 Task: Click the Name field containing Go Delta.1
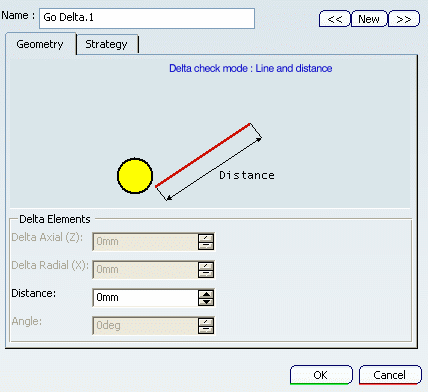[147, 18]
